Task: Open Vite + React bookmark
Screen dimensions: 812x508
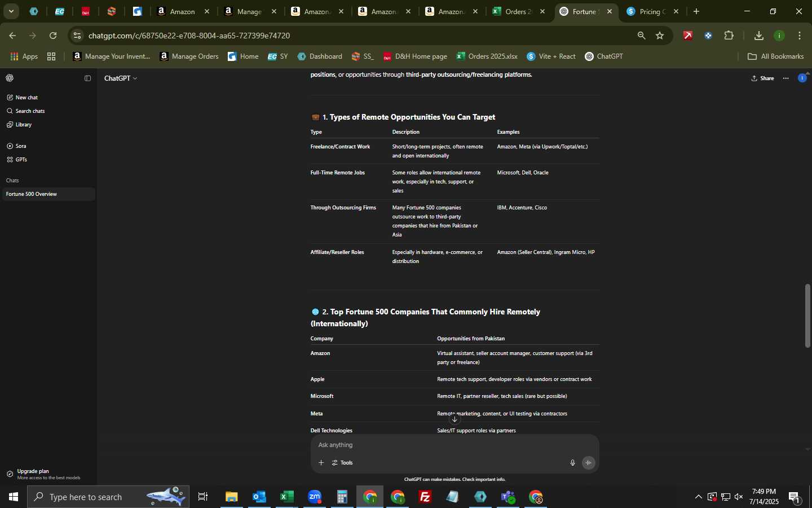Action: pos(551,56)
